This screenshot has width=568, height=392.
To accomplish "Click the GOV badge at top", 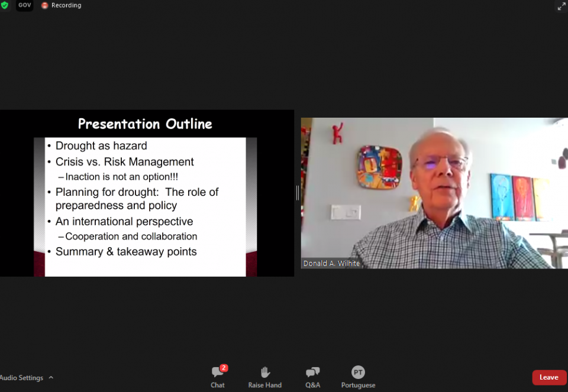I will 25,5.
